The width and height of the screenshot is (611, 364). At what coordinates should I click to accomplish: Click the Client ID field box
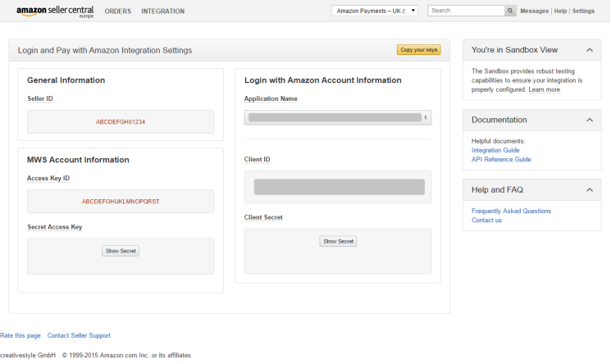pos(338,187)
